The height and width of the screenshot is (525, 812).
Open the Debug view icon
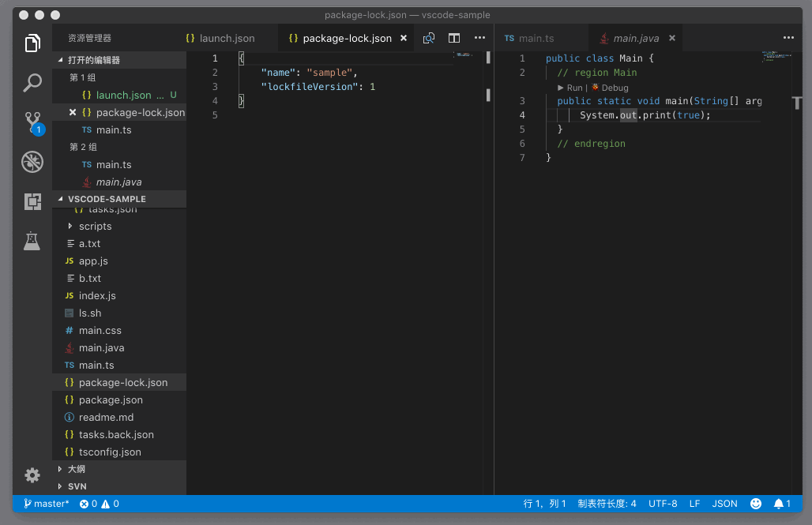click(x=32, y=162)
